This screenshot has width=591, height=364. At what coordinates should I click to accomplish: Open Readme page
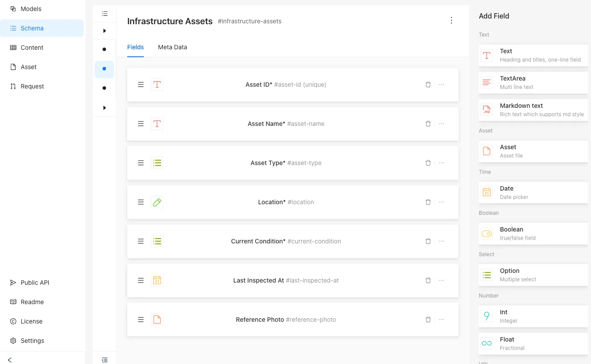[42, 302]
